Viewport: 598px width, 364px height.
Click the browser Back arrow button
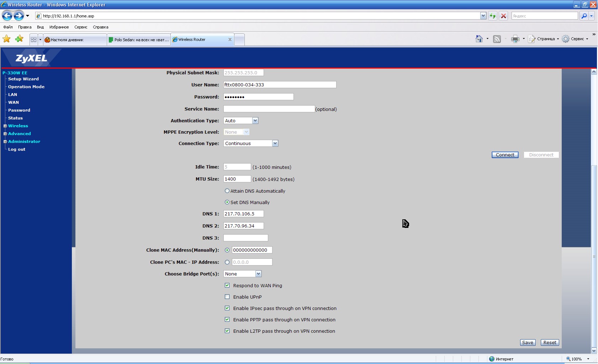coord(7,16)
